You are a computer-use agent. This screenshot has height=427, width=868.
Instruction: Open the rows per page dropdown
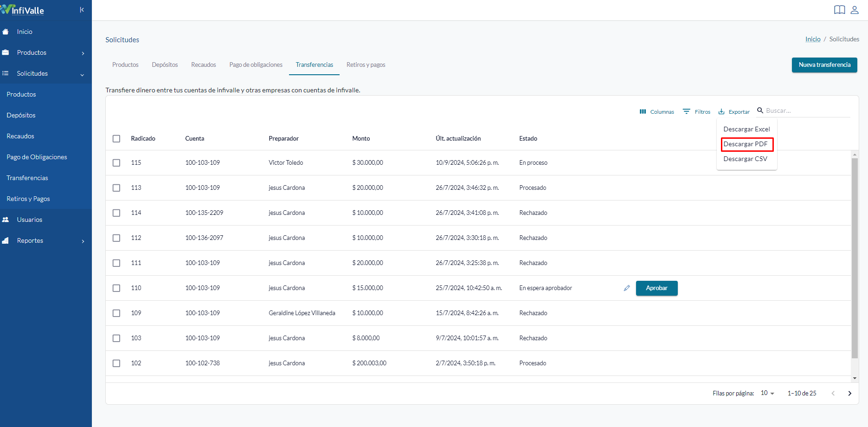pos(767,393)
